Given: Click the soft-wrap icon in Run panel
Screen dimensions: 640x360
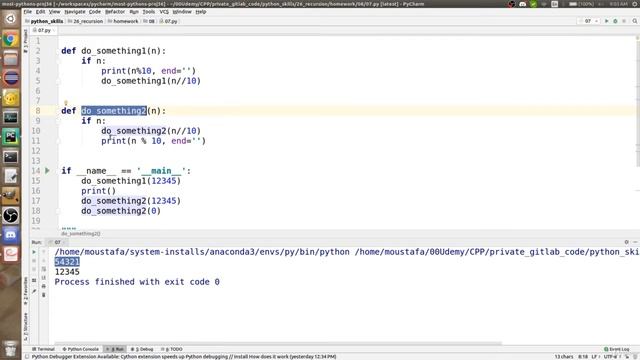Looking at the screenshot, I should [x=44, y=269].
